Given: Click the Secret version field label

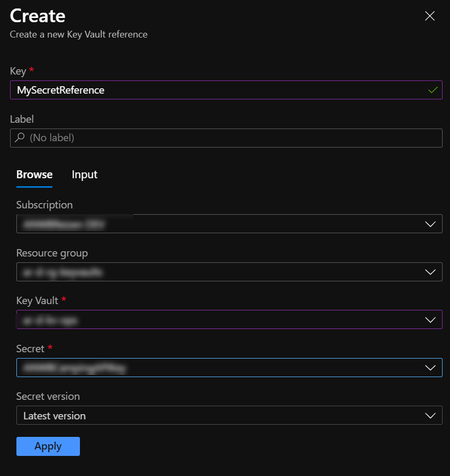Looking at the screenshot, I should tap(48, 397).
